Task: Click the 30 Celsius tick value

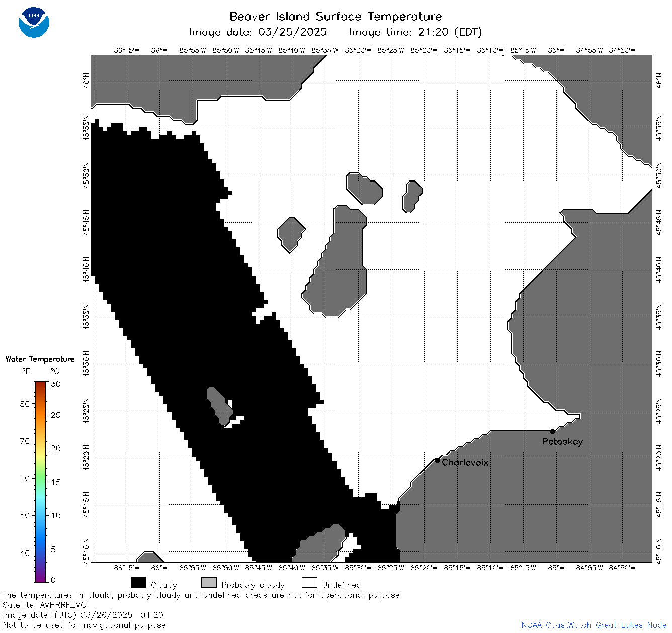Action: (56, 384)
